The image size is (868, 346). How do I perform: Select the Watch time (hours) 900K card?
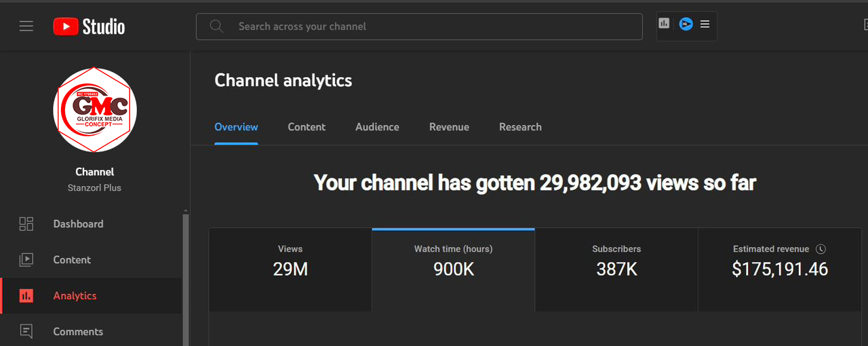pyautogui.click(x=454, y=269)
